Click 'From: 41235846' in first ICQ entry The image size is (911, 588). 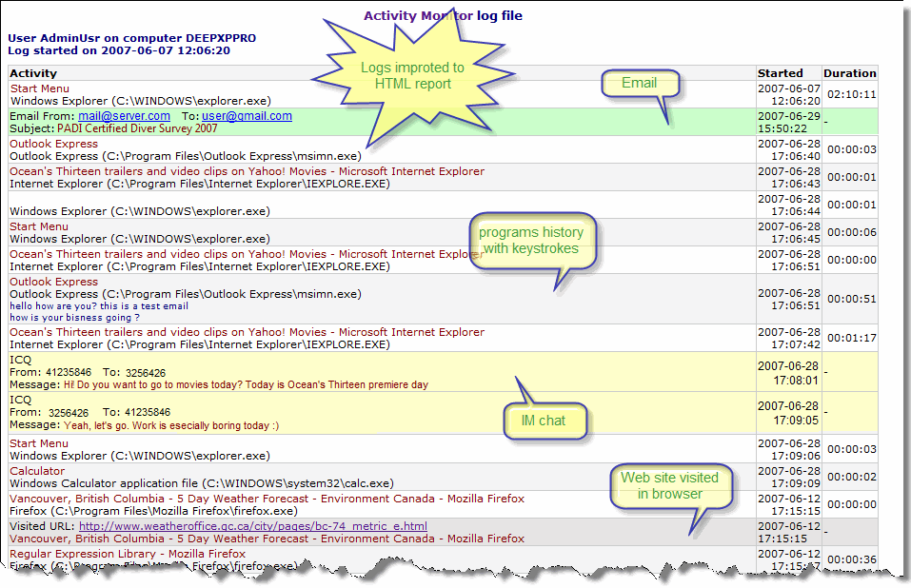50,372
